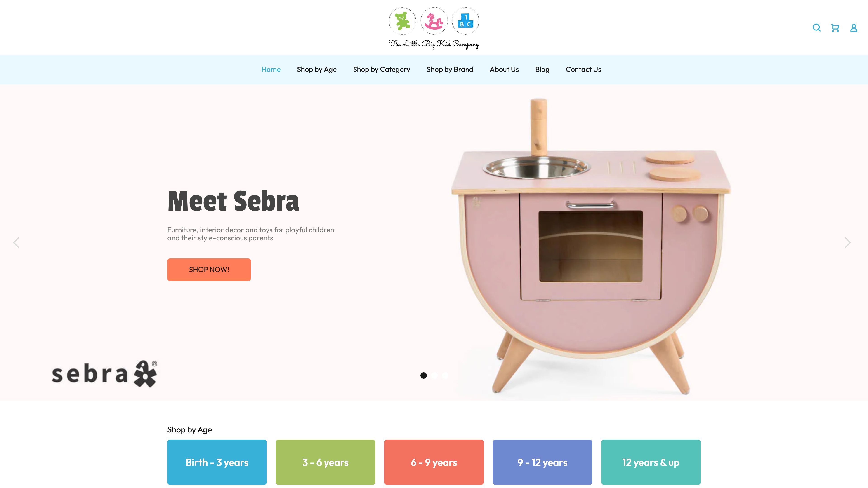The image size is (868, 488).
Task: Open the Blog menu item
Action: (542, 69)
